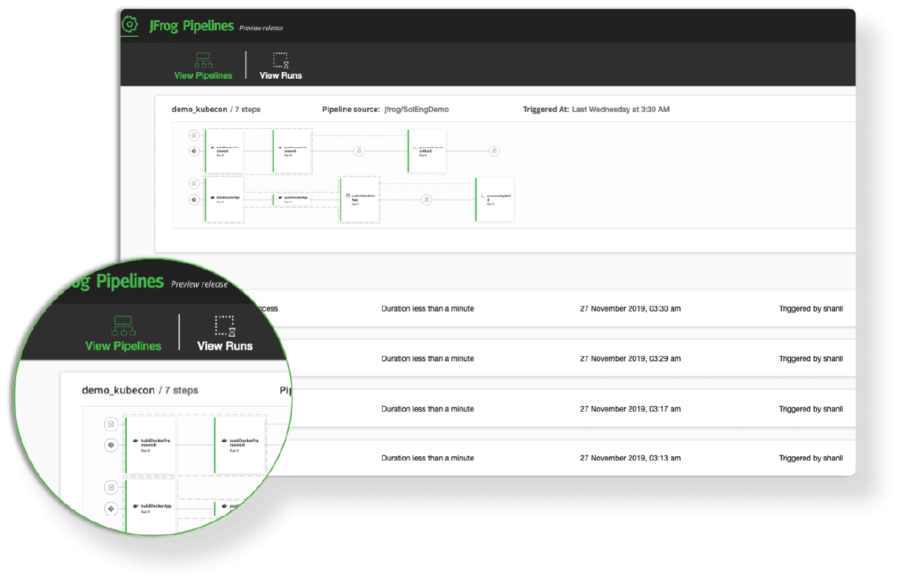Select the promoteAppBuild step card
This screenshot has height=588, width=904.
(494, 199)
